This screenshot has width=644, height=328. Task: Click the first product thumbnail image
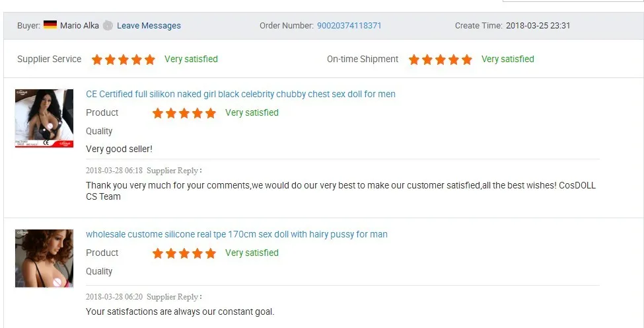(44, 118)
